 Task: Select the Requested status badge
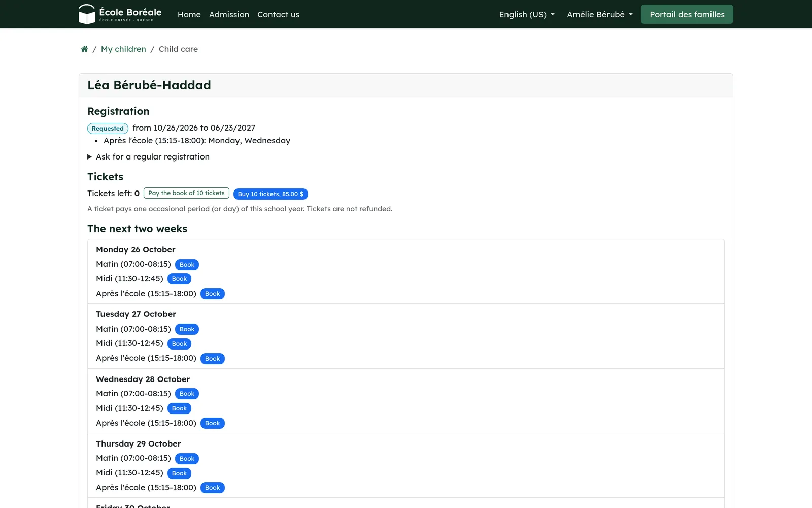pos(108,129)
